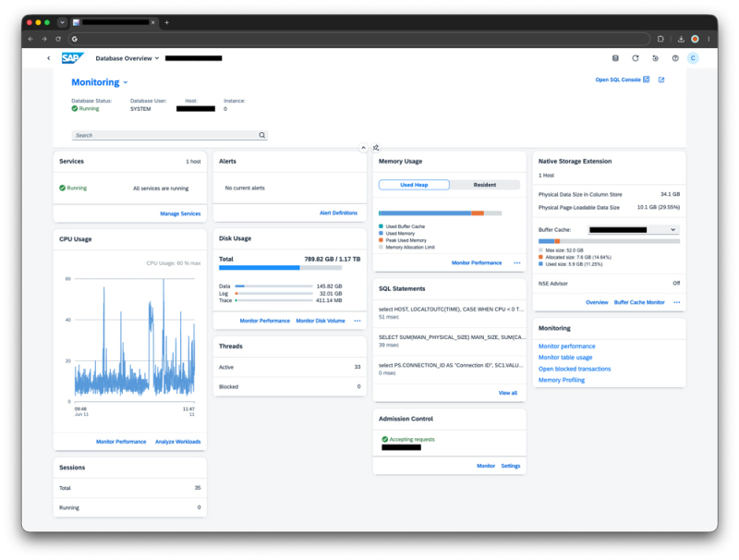Click Monitor performance link in Monitoring card
The image size is (739, 560).
tap(566, 346)
